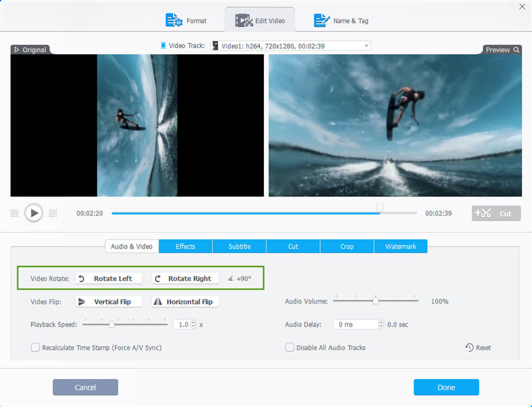Screen dimensions: 532x407
Task: Click the +90° rotation angle text
Action: point(244,278)
